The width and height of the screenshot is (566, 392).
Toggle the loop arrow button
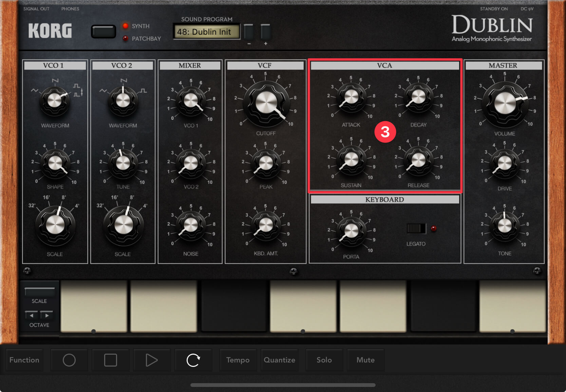(x=193, y=360)
